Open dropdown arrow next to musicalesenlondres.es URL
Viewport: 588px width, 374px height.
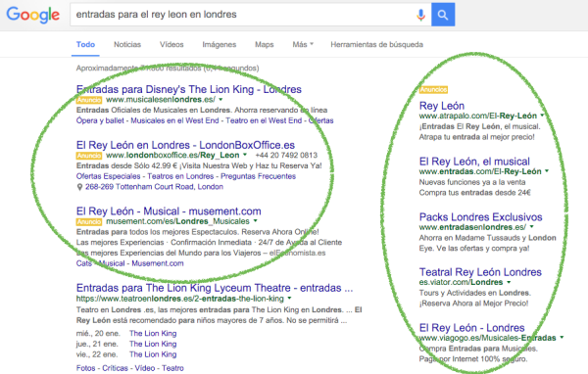(x=220, y=100)
